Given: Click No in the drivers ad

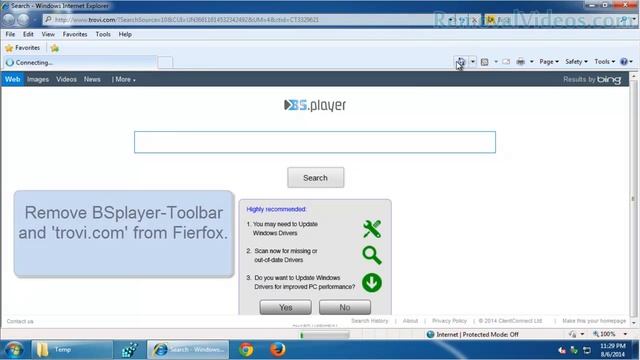Looking at the screenshot, I should click(x=345, y=307).
